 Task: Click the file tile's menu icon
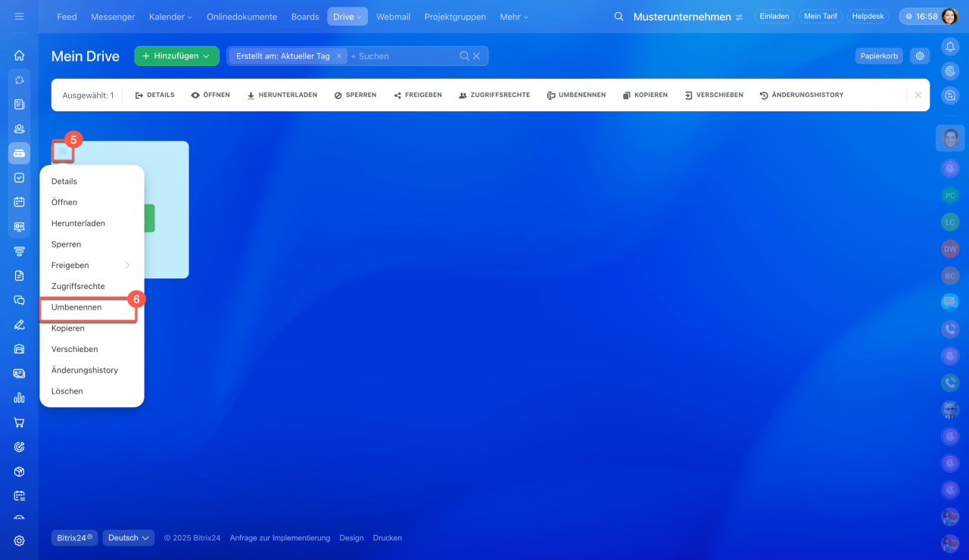64,151
